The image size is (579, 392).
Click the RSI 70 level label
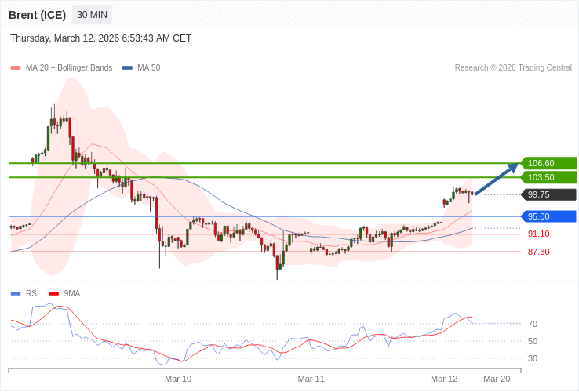533,324
